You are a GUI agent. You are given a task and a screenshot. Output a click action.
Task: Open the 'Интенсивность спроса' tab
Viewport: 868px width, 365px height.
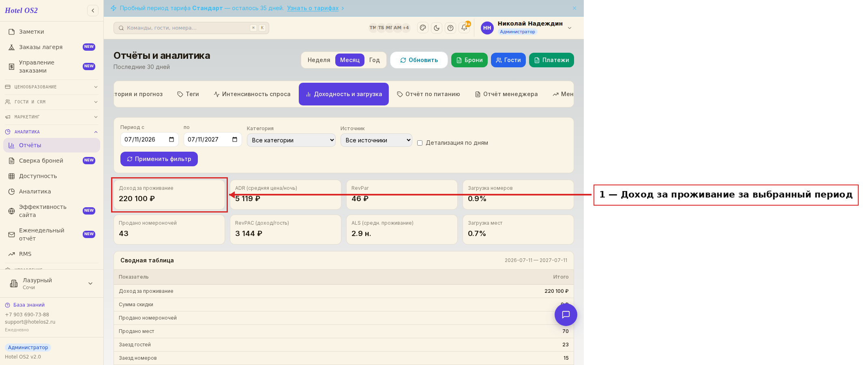click(252, 94)
